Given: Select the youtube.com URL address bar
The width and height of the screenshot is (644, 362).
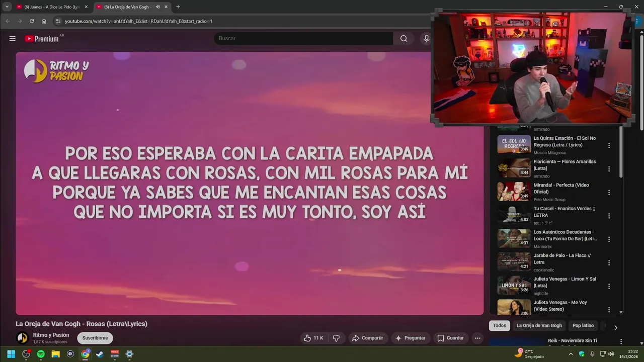Looking at the screenshot, I should click(x=138, y=21).
